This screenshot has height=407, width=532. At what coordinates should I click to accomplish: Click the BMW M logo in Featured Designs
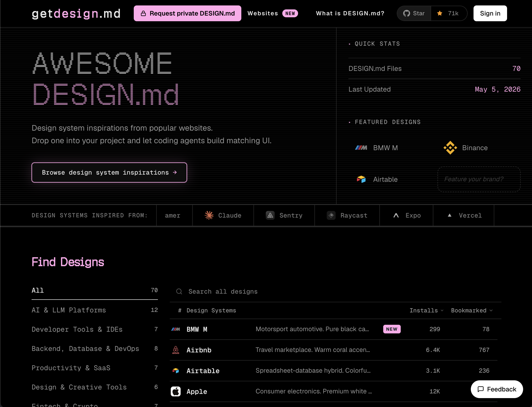[361, 148]
